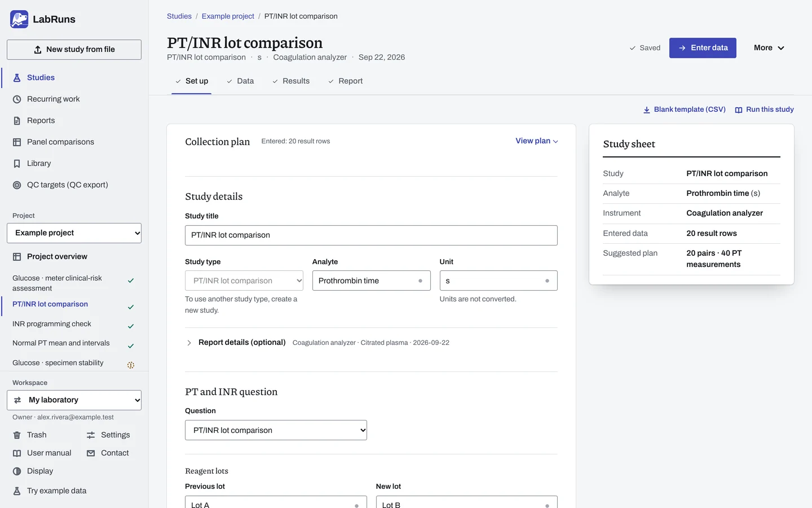
Task: Open the Study type dropdown
Action: tap(244, 281)
